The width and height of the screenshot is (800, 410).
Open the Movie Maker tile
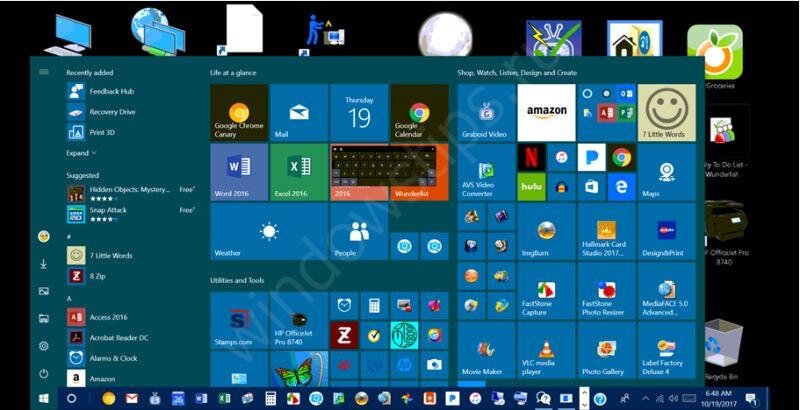[486, 350]
